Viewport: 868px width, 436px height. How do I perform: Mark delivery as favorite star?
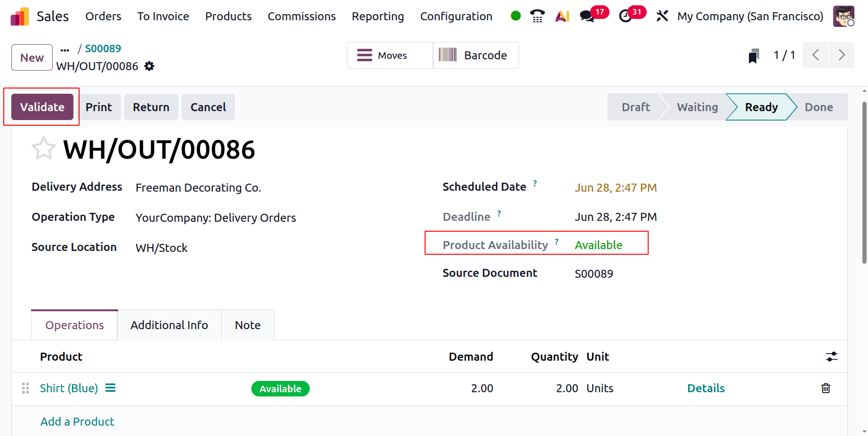(44, 149)
